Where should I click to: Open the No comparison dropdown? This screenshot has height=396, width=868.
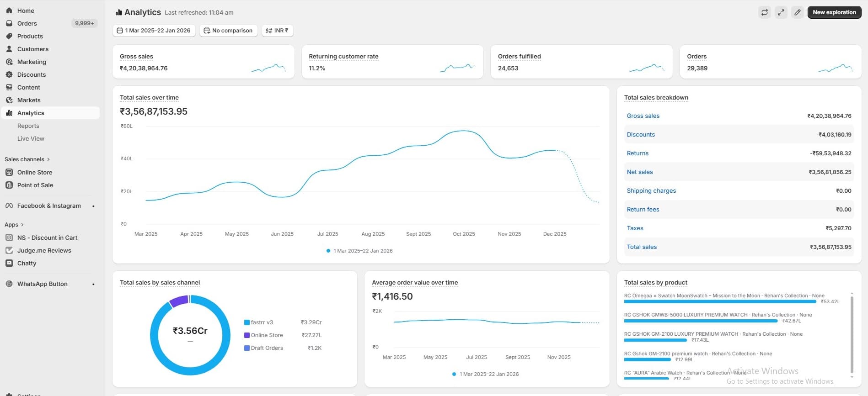pyautogui.click(x=228, y=31)
